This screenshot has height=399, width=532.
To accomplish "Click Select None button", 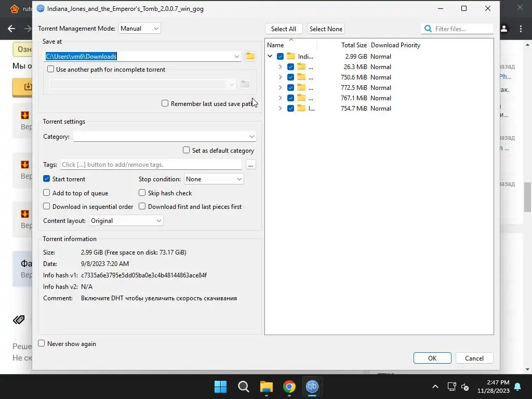I will pyautogui.click(x=326, y=29).
